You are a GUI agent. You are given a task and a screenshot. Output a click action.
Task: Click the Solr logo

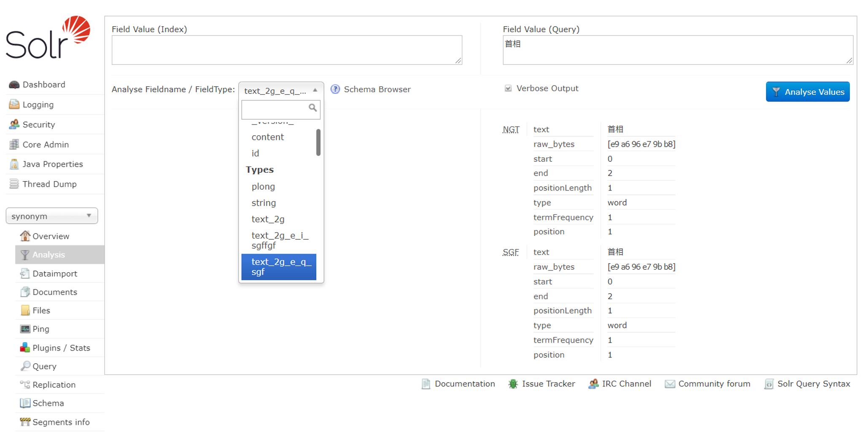48,38
